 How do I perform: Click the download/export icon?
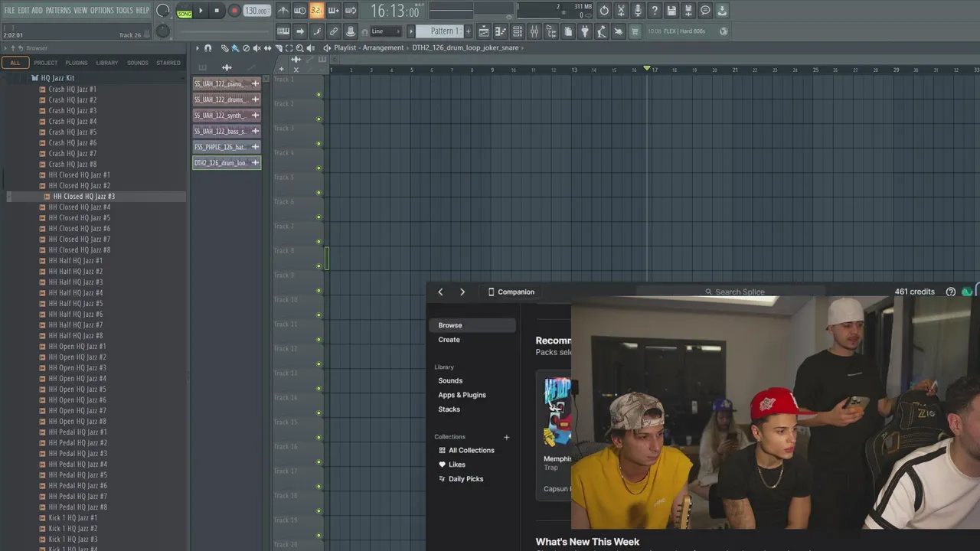click(722, 11)
